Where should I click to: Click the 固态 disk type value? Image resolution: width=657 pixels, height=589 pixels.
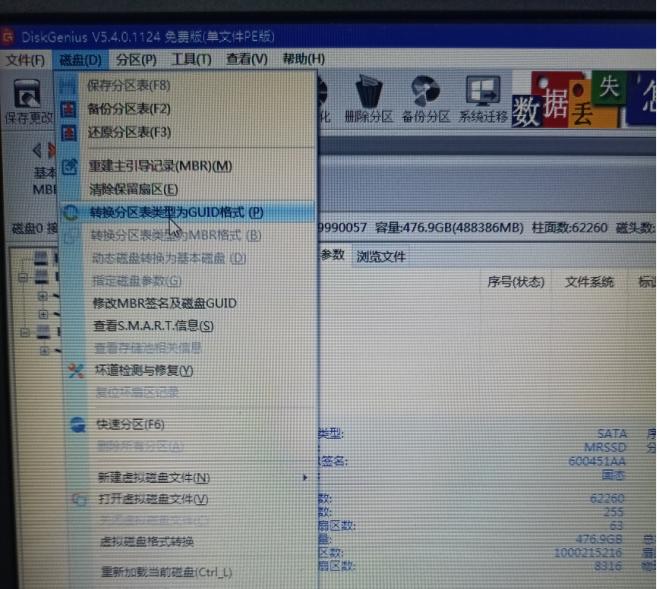pos(613,475)
